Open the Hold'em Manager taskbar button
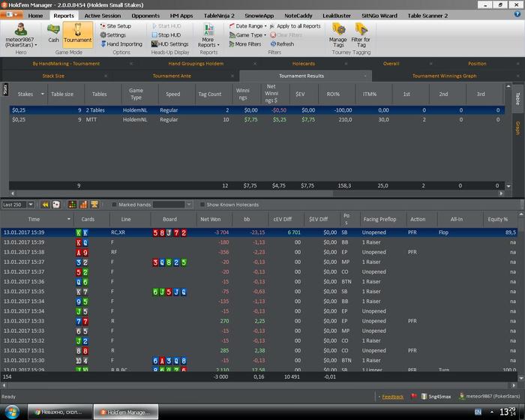 click(125, 412)
